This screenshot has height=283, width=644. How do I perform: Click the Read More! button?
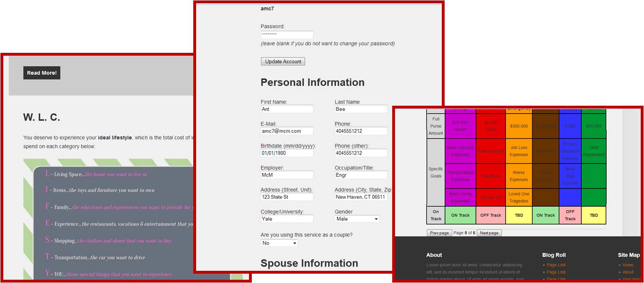[x=42, y=73]
